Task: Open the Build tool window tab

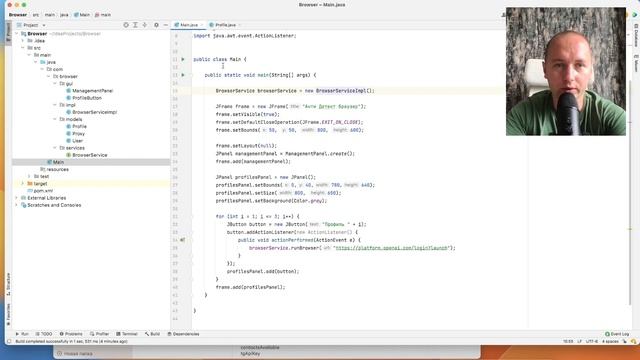Action: [152, 334]
